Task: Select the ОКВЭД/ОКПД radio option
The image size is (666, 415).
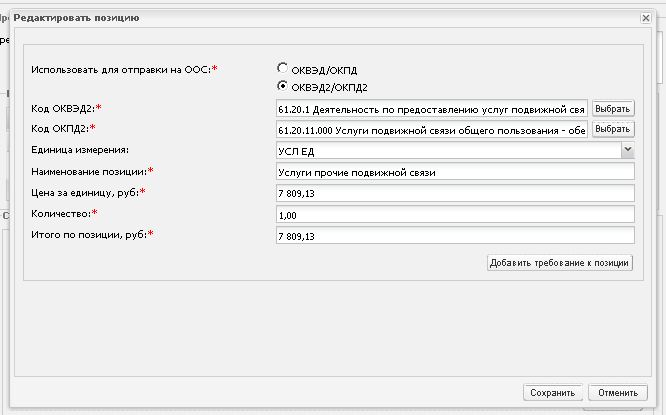Action: pyautogui.click(x=282, y=68)
